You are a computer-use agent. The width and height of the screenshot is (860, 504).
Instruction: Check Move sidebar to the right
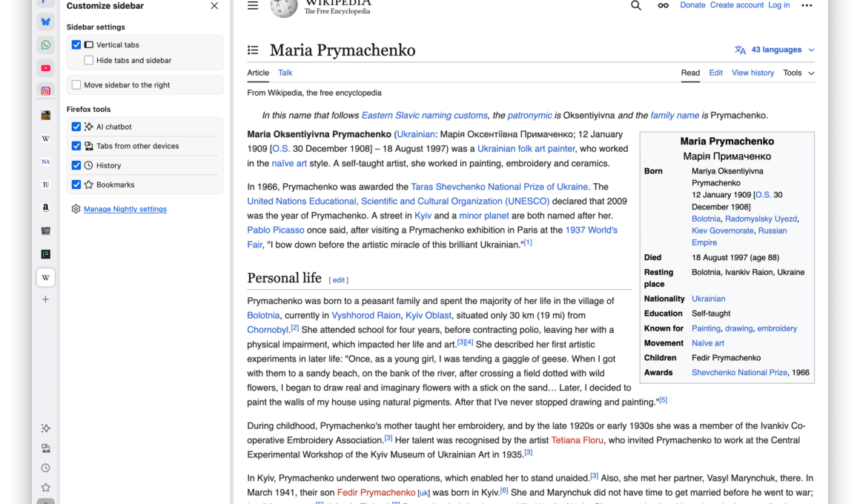click(76, 85)
